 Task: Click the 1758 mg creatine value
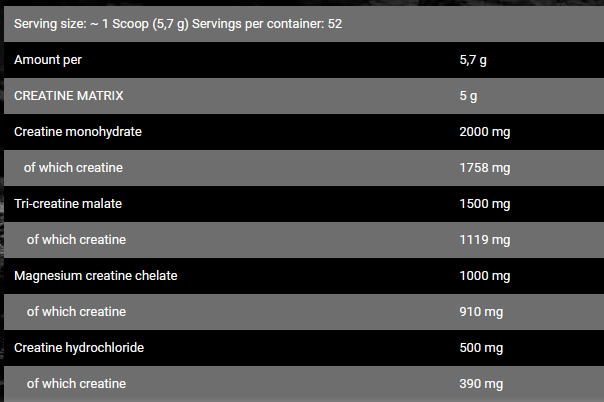[484, 168]
